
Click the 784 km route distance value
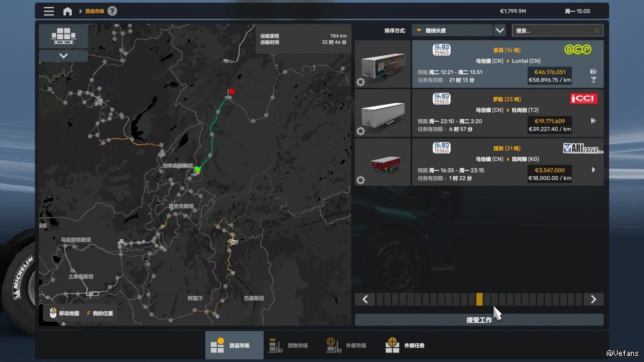point(338,36)
